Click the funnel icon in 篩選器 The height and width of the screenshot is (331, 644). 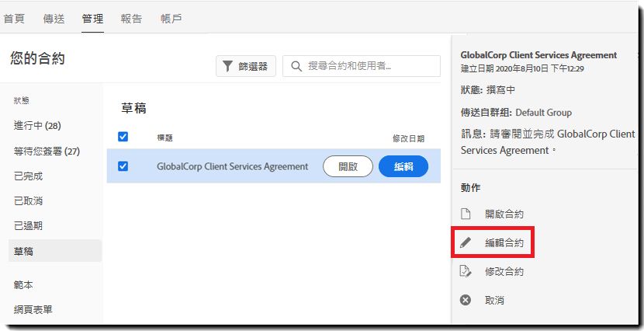[227, 66]
